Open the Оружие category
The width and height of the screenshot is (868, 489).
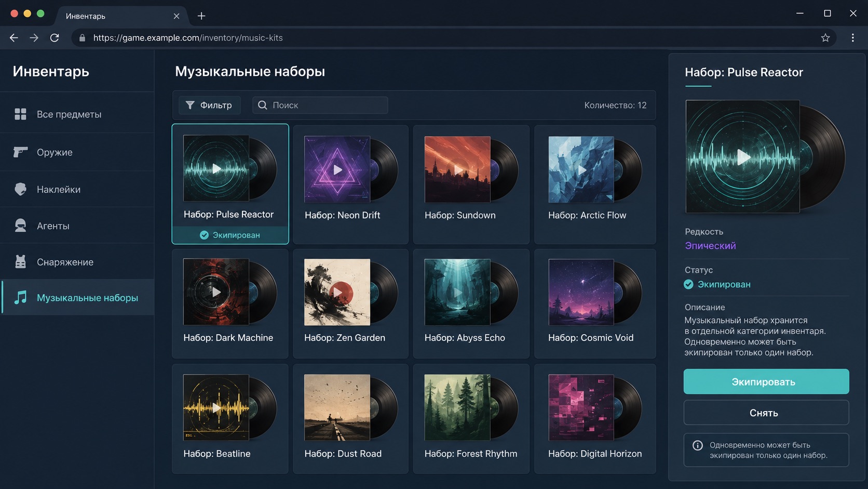77,152
